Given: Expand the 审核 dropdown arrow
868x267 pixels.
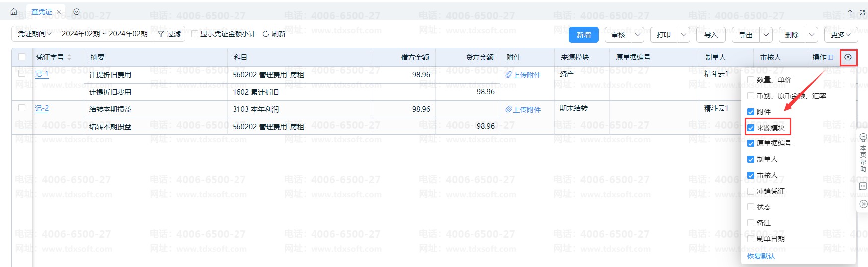Looking at the screenshot, I should 638,35.
